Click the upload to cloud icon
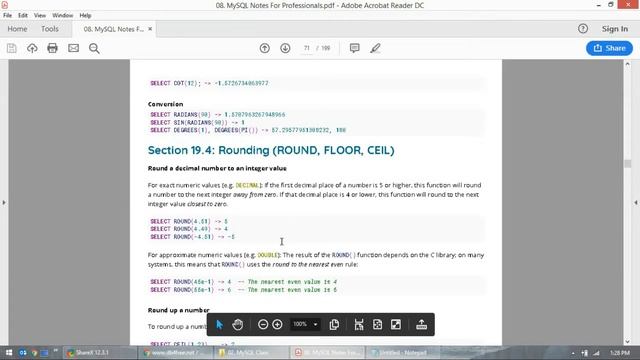The height and width of the screenshot is (360, 640). (32, 48)
